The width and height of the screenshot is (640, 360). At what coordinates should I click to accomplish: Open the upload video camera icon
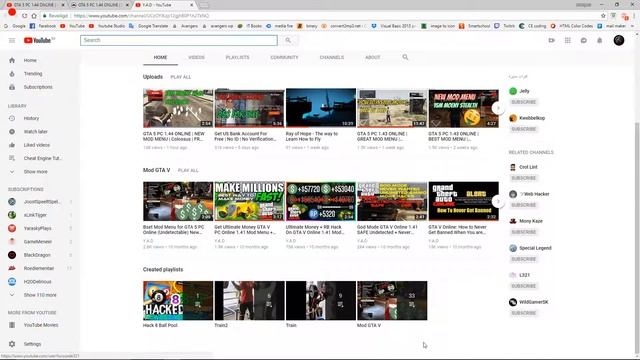point(551,40)
